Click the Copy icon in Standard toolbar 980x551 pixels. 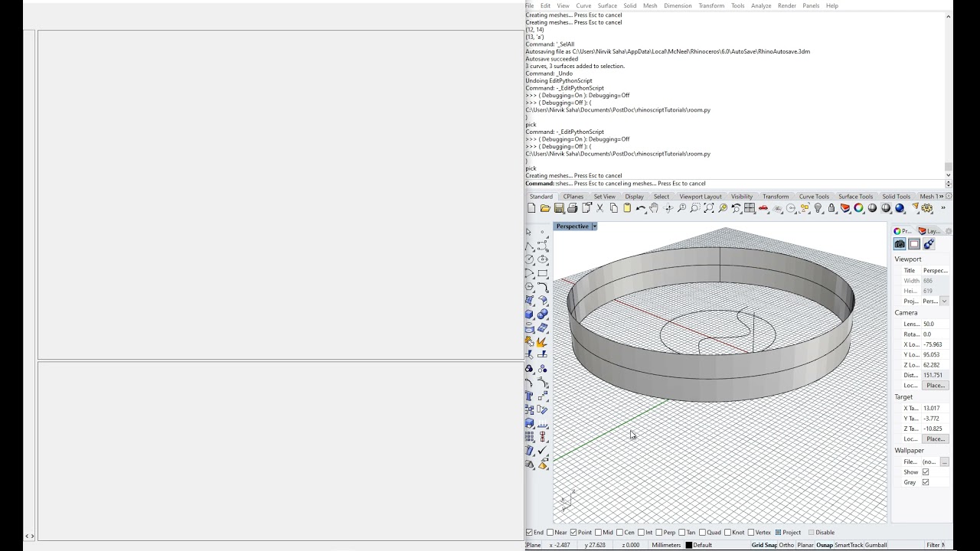[613, 208]
